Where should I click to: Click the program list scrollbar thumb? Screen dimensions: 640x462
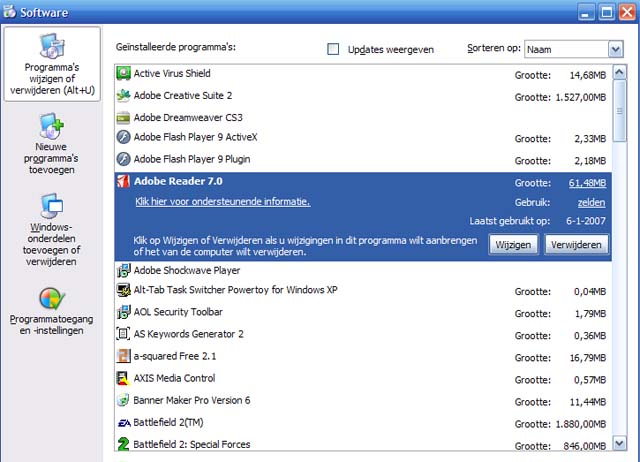(620, 111)
